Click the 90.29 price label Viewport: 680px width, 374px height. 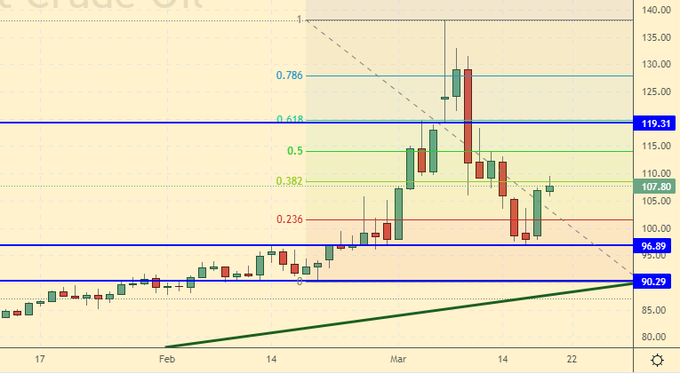pos(653,282)
